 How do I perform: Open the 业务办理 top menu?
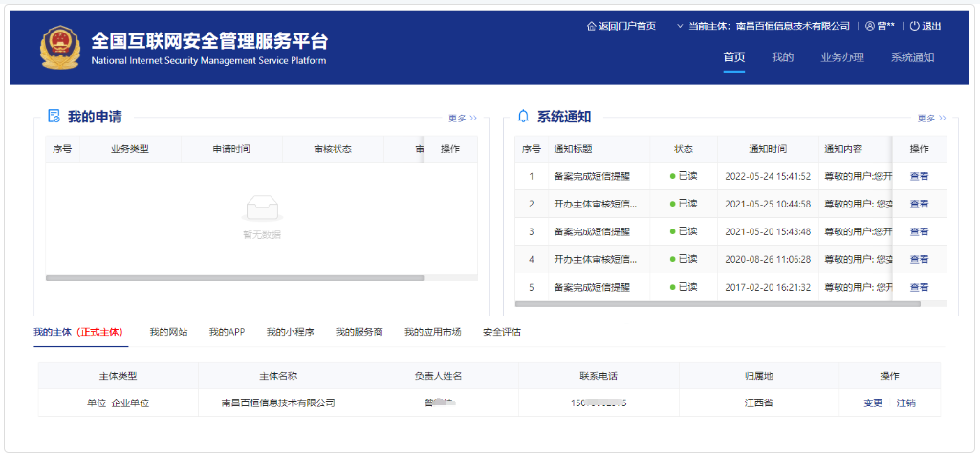click(841, 57)
